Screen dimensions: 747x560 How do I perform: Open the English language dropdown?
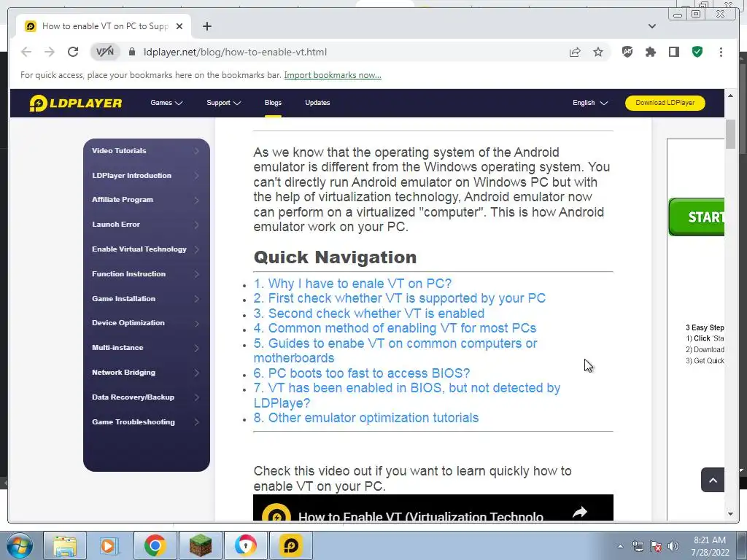[589, 103]
